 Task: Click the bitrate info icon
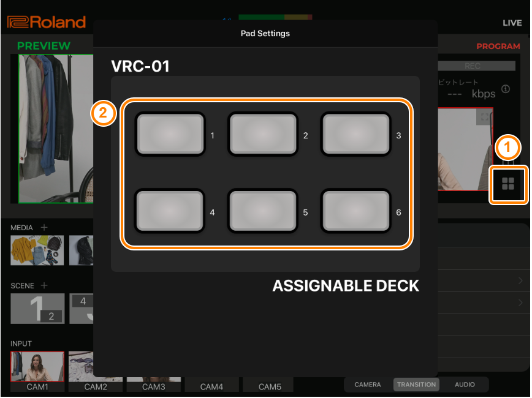pos(506,89)
